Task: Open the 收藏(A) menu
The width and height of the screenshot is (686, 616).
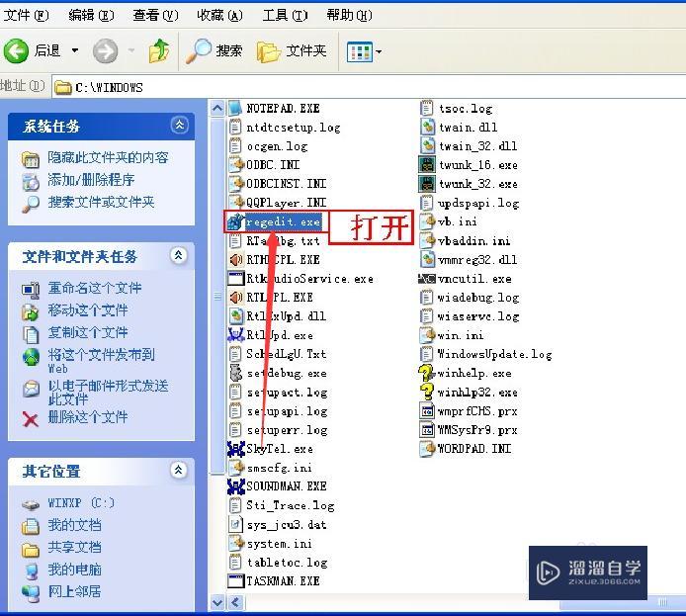Action: click(219, 15)
